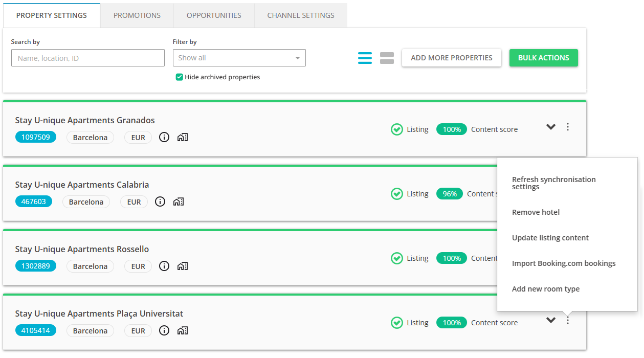Click Barcelona tag on Granados property
The height and width of the screenshot is (358, 644).
[x=90, y=138]
